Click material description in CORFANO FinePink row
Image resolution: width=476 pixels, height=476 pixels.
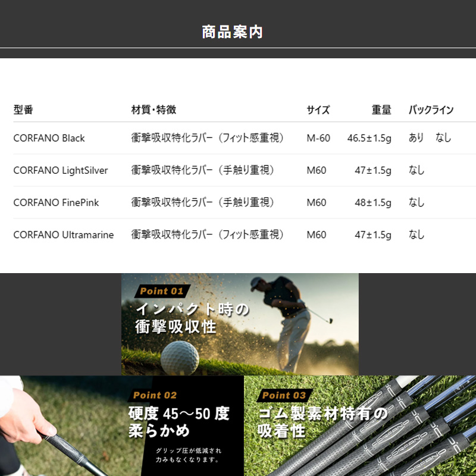pos(202,202)
